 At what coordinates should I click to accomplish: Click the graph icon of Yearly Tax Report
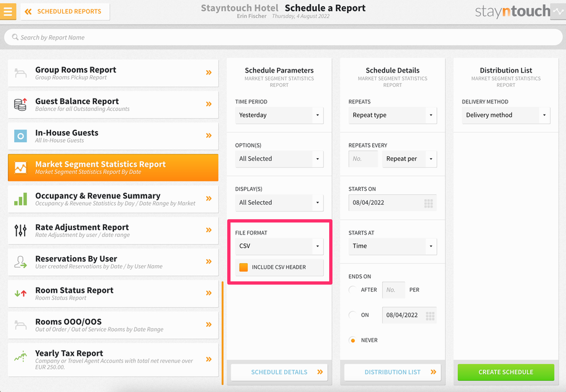(x=20, y=356)
